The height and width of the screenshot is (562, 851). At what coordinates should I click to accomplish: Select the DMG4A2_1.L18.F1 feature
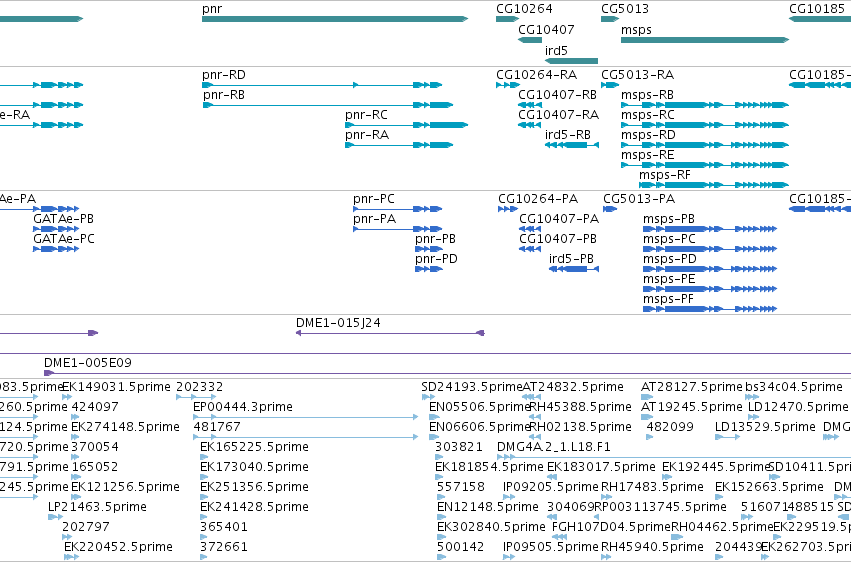(674, 457)
